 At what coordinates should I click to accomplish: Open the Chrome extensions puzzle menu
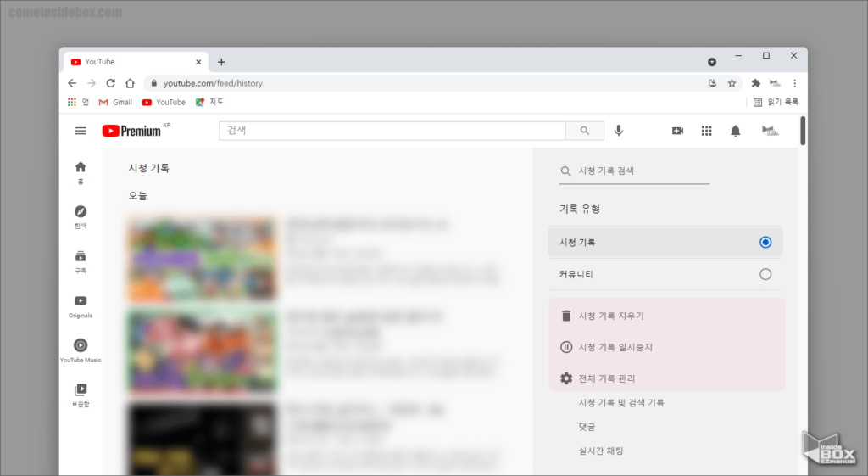click(x=755, y=83)
